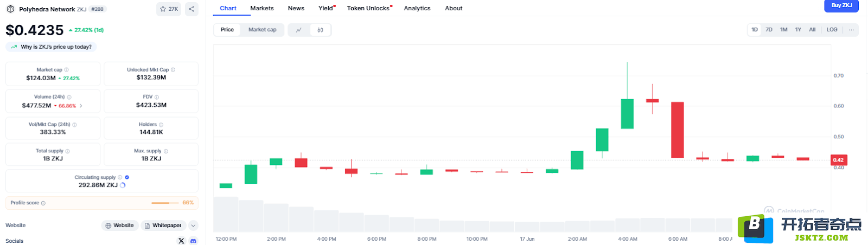This screenshot has height=245, width=868.
Task: Open the Circulating supply info icon
Action: coord(120,177)
